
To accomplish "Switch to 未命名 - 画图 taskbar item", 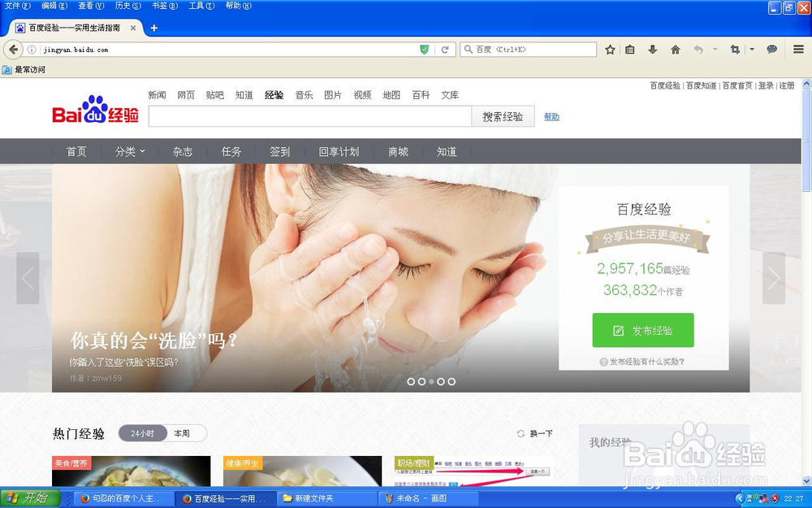I will (x=430, y=499).
